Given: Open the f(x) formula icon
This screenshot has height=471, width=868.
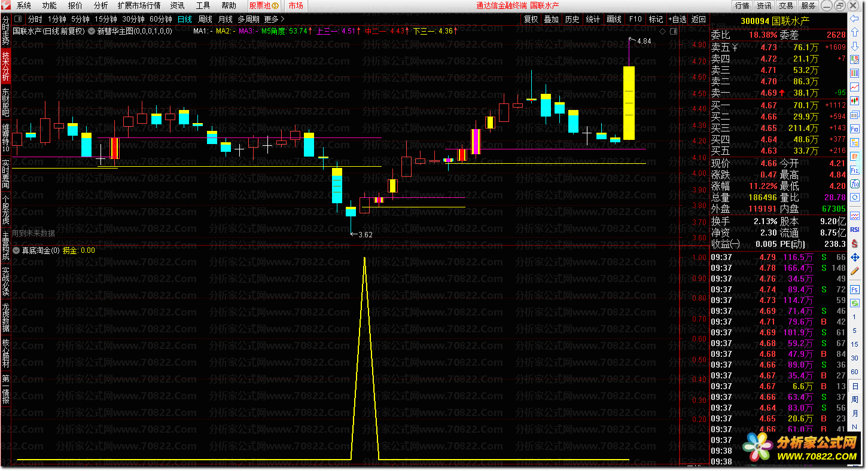Looking at the screenshot, I should 855,183.
